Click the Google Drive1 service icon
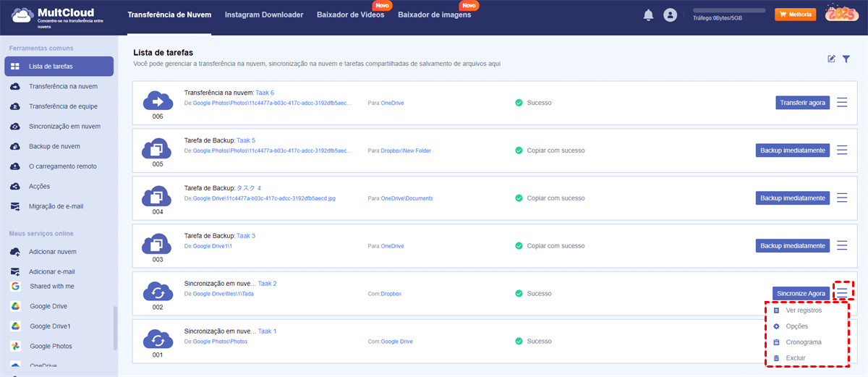The height and width of the screenshot is (377, 868). pos(15,326)
